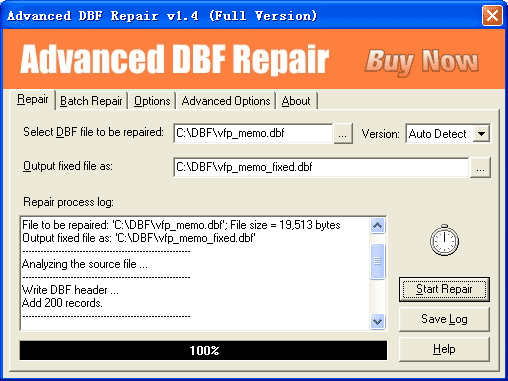Viewport: 508px width, 381px height.
Task: Select the Repair tab
Action: pos(32,100)
